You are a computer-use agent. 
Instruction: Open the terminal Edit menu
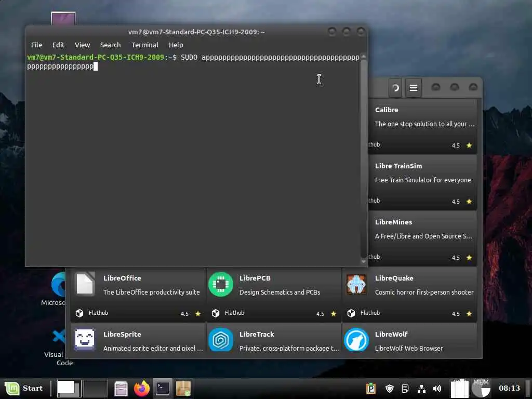[x=58, y=45]
